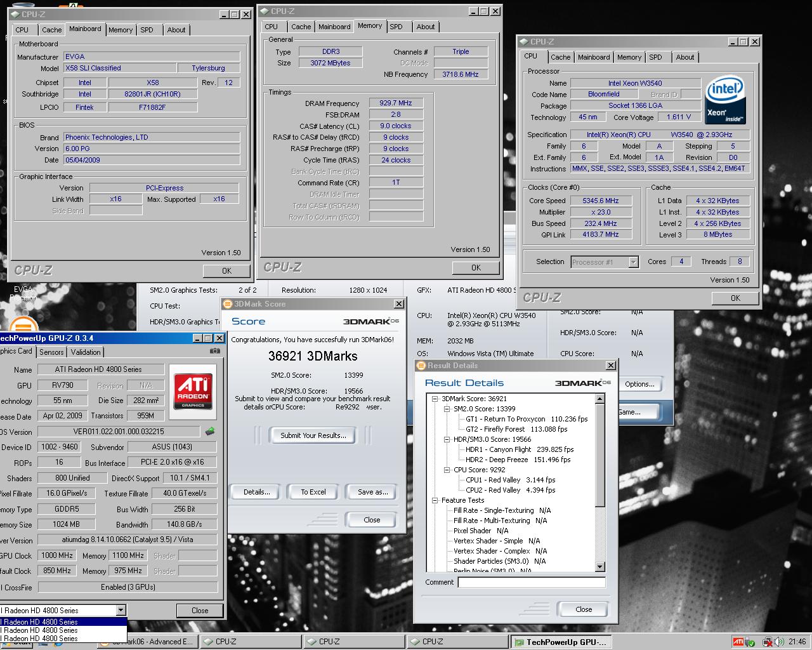Viewport: 812px width, 650px height.
Task: Select Fill Rate - Single-Texturing row
Action: [x=502, y=510]
